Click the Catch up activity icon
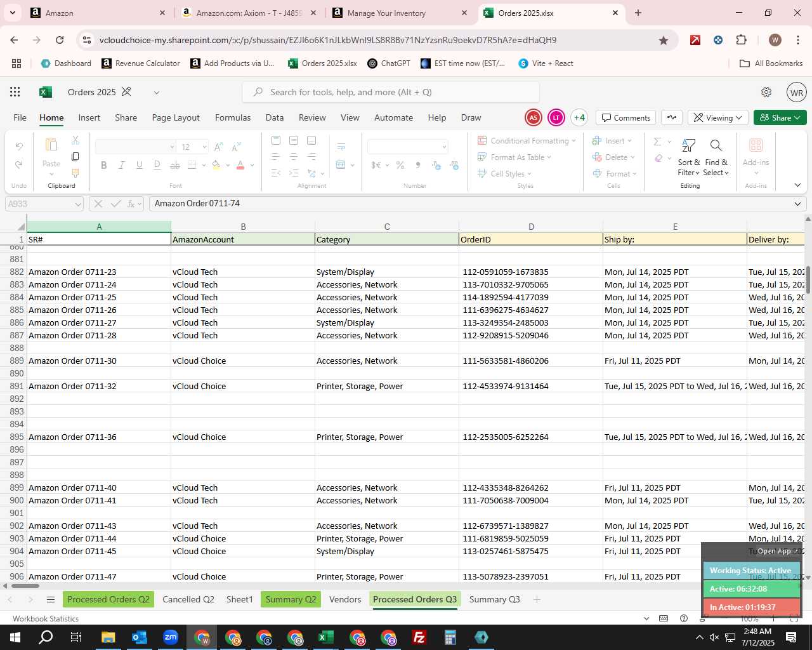Screen dimensions: 812x650 [672, 117]
